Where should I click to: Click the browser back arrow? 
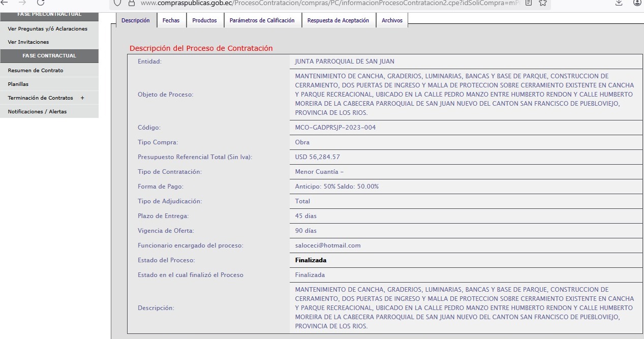pos(4,3)
